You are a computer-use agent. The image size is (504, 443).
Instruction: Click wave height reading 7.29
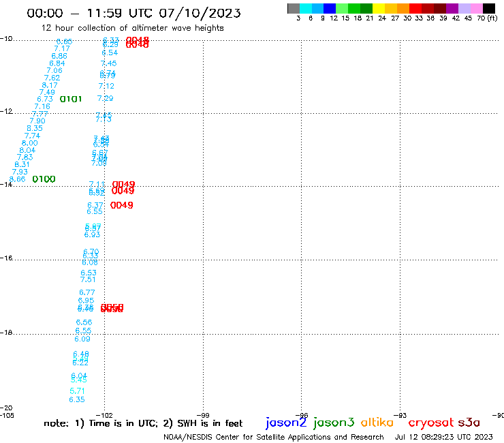pos(105,98)
